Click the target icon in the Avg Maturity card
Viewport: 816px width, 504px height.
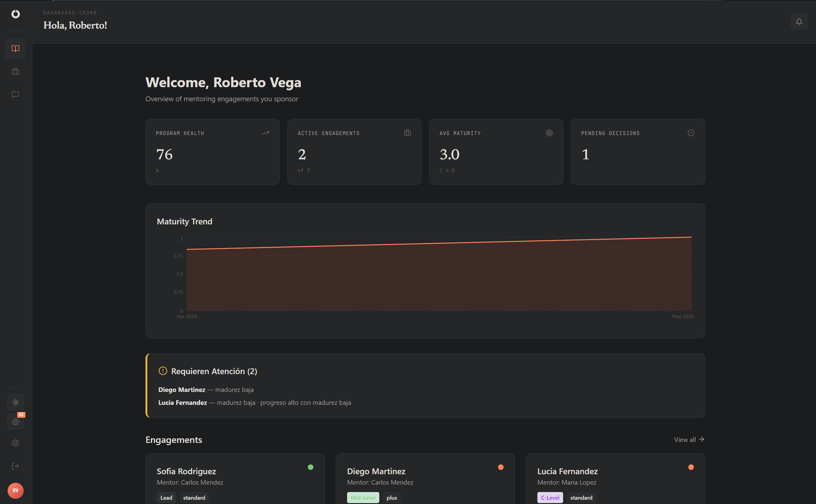549,133
